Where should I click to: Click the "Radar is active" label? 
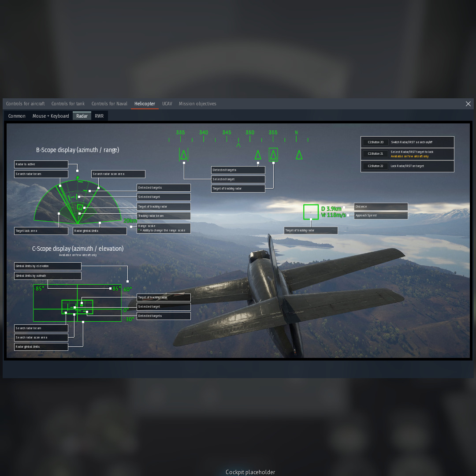point(41,164)
